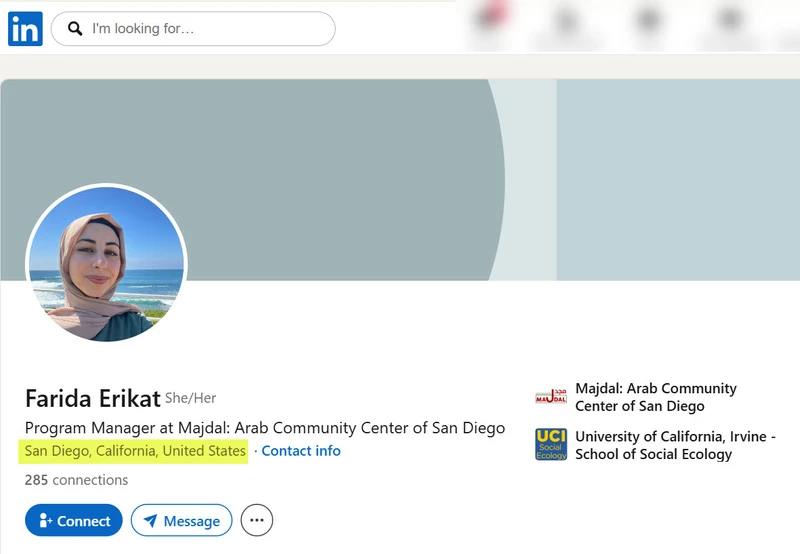Open the circular profile photo
The width and height of the screenshot is (800, 554).
click(106, 264)
